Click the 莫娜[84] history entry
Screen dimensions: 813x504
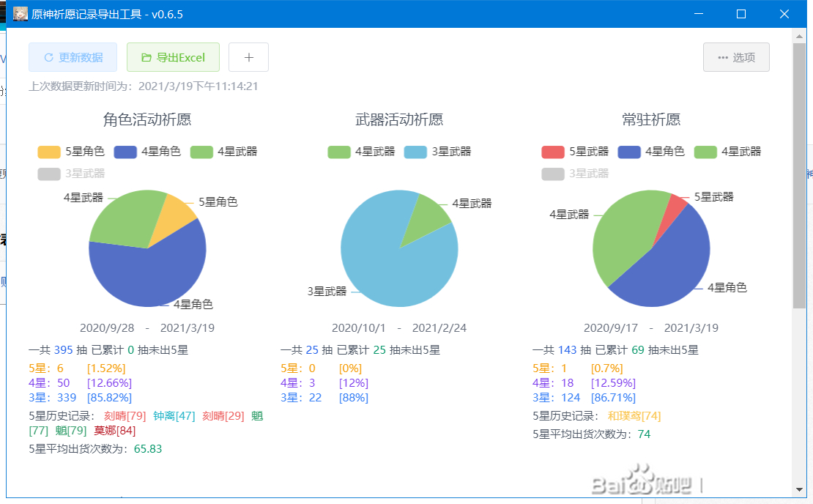pos(114,430)
